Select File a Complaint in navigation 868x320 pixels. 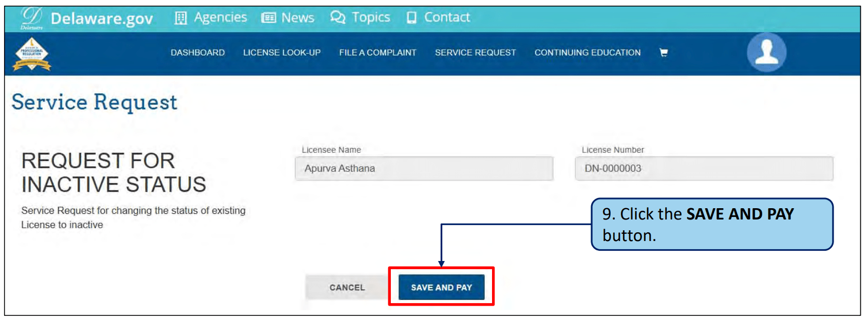(x=378, y=52)
